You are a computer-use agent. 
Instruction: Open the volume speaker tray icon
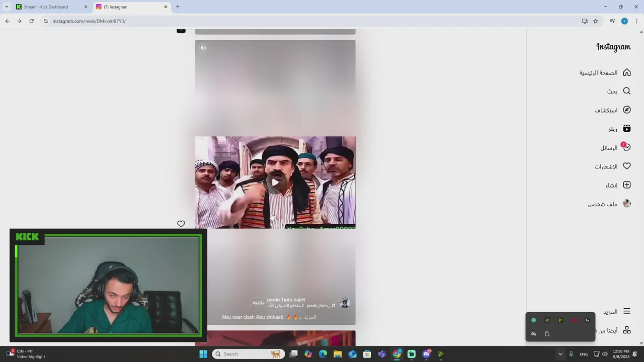[x=605, y=354]
